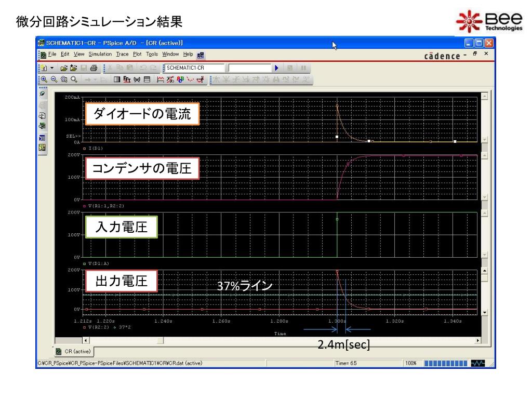532x399 pixels.
Task: Open the Help menu
Action: click(x=188, y=54)
